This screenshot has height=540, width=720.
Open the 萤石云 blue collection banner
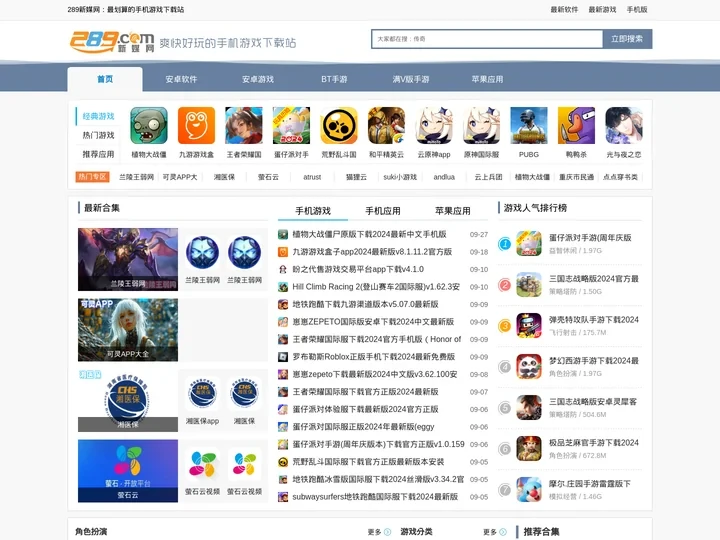point(128,471)
